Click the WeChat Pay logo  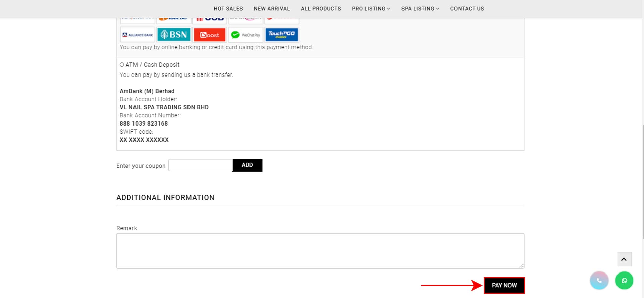click(246, 35)
